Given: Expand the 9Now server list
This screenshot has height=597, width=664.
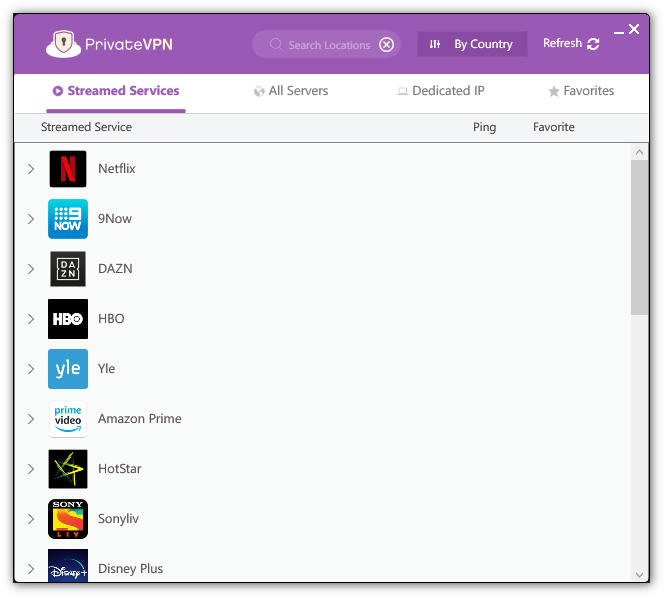Looking at the screenshot, I should (31, 219).
